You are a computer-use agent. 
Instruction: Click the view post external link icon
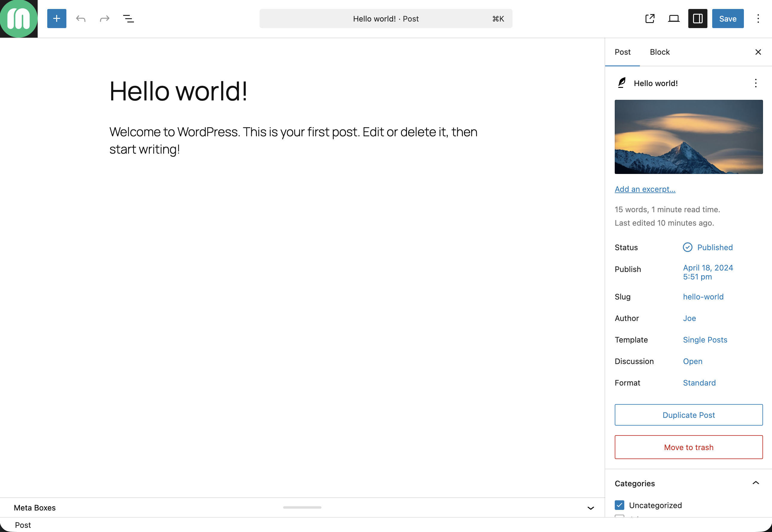(650, 19)
